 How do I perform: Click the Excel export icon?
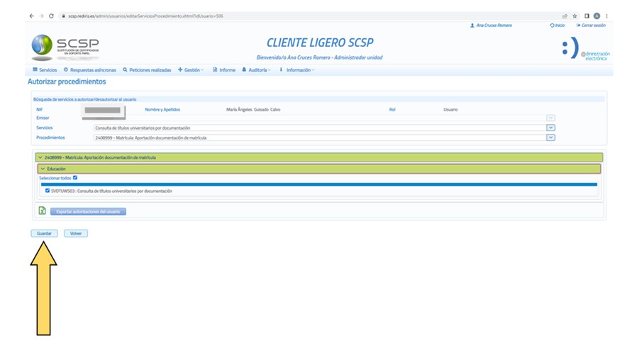point(42,211)
